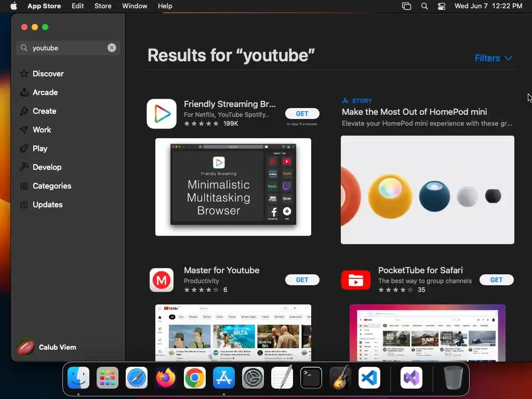
Task: Get the Friendly Streaming Browser app
Action: pos(302,114)
